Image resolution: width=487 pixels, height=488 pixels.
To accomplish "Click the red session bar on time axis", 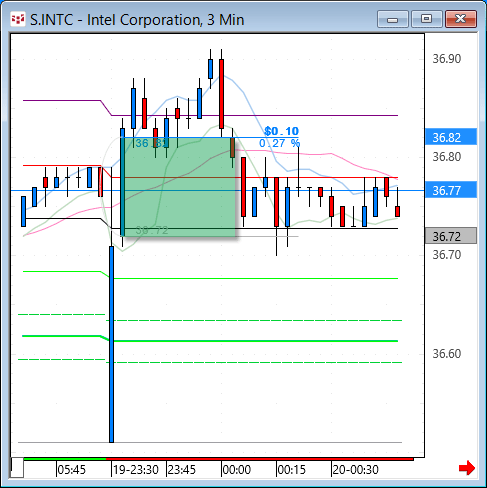I will tap(260, 459).
